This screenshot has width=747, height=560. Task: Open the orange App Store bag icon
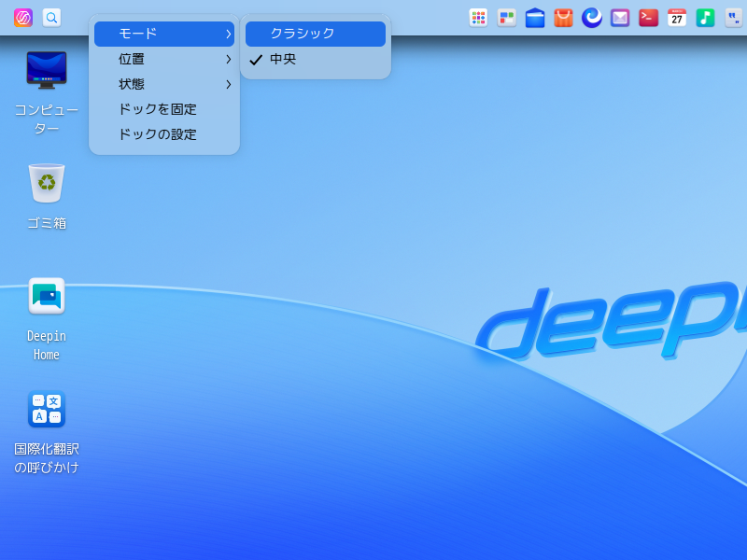click(563, 18)
